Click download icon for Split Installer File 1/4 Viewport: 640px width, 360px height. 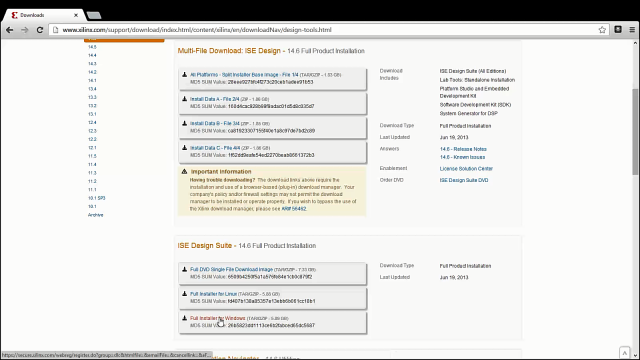pyautogui.click(x=184, y=75)
